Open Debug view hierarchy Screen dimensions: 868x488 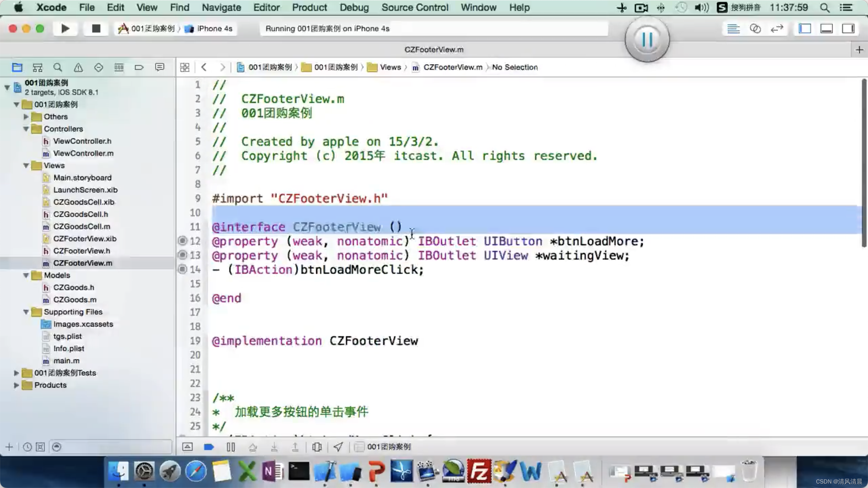click(317, 447)
